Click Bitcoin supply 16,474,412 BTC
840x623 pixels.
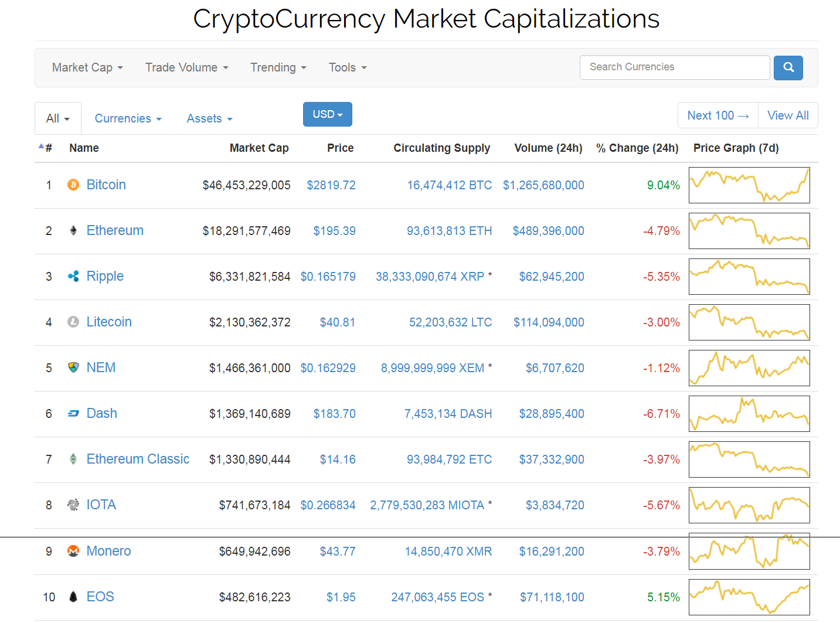(x=450, y=185)
